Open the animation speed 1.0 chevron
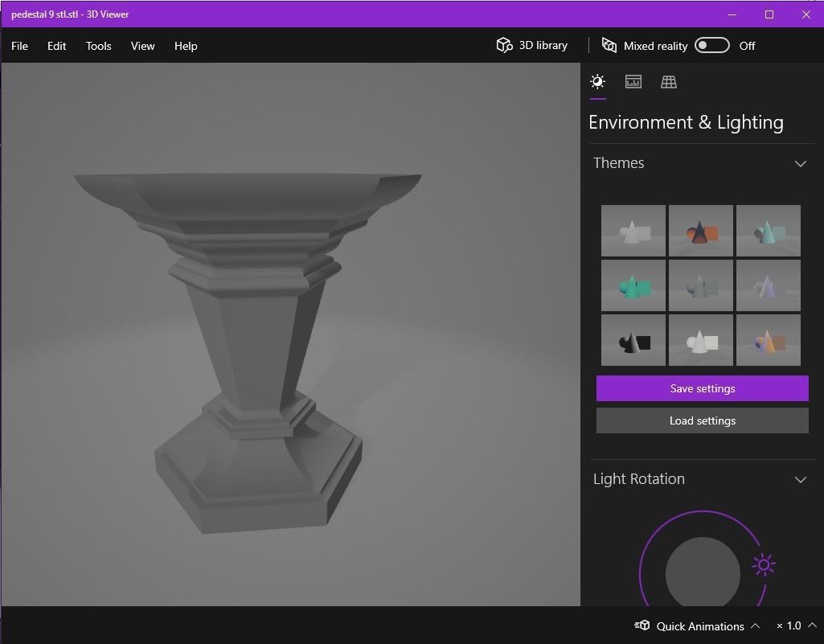Viewport: 824px width, 644px height. pos(812,625)
